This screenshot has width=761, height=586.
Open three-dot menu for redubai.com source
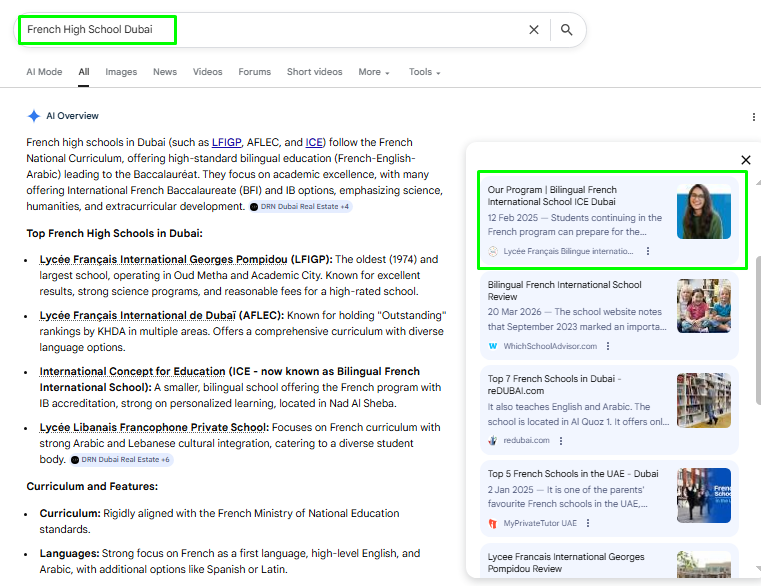(x=561, y=440)
